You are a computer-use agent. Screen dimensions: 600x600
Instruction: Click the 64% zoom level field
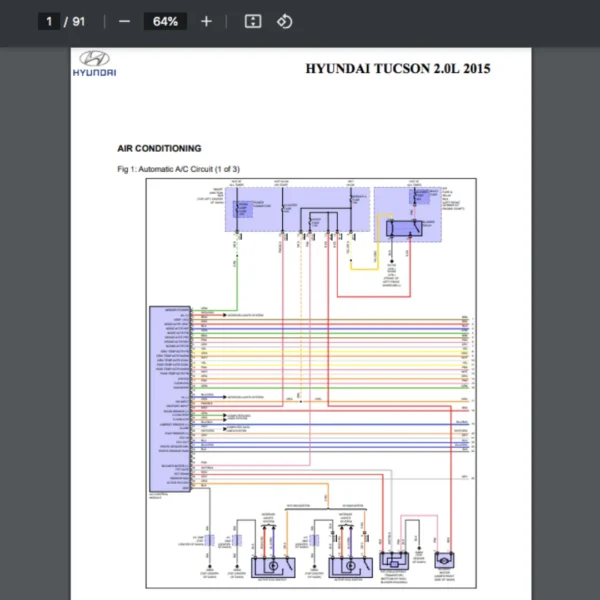pyautogui.click(x=165, y=21)
